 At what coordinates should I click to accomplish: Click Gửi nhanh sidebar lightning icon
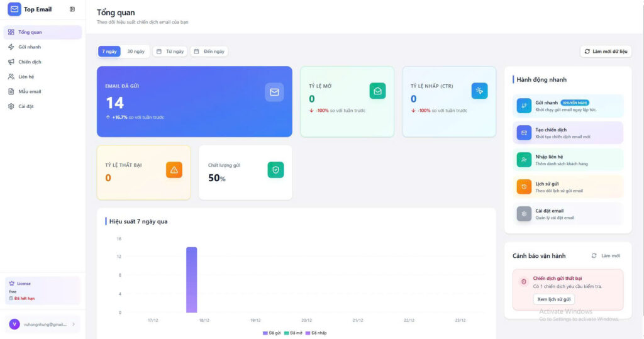(11, 47)
